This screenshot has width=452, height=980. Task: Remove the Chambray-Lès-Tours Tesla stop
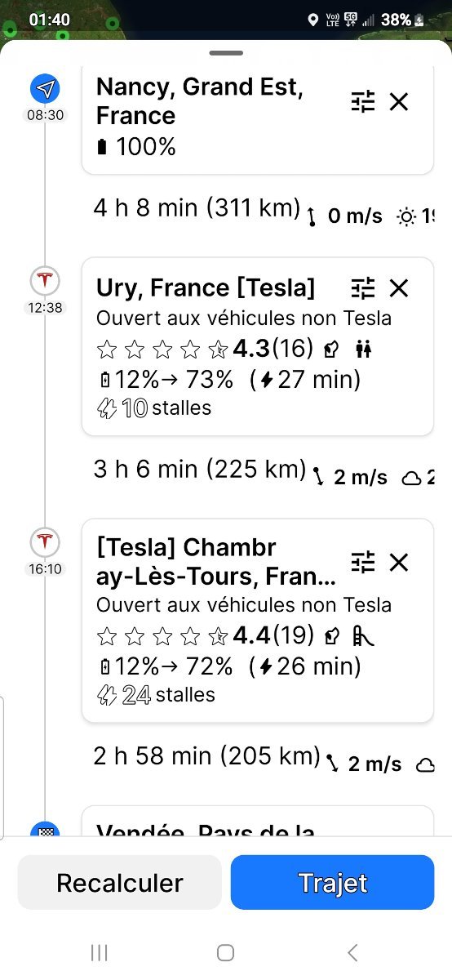[398, 562]
